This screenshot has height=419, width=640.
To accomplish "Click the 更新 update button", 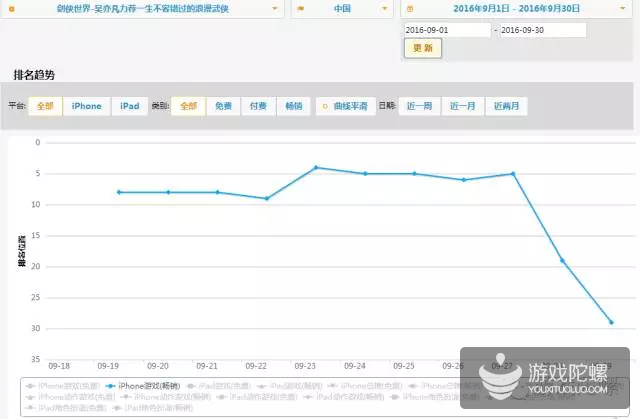I will coord(423,48).
